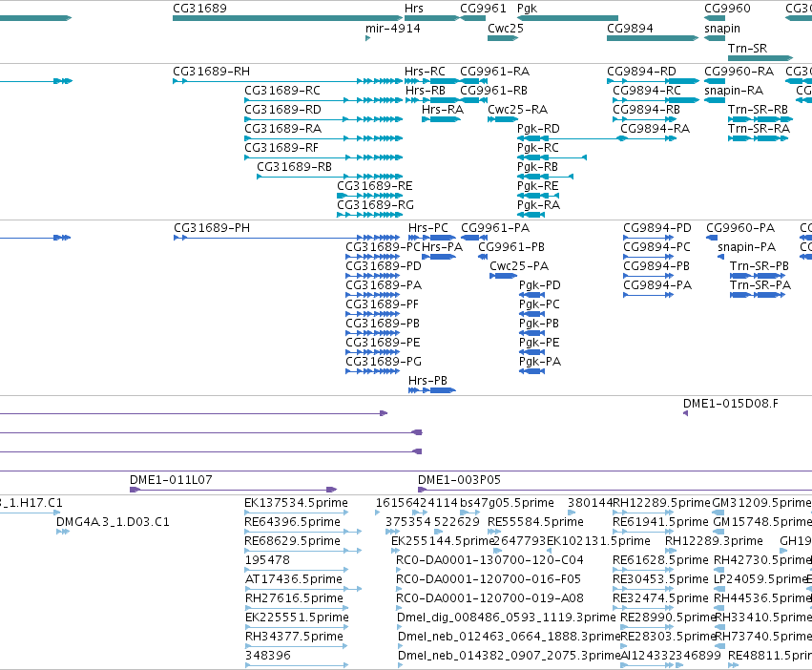Click the CG9961-RA transcript label
The height and width of the screenshot is (670, 812).
coord(494,72)
